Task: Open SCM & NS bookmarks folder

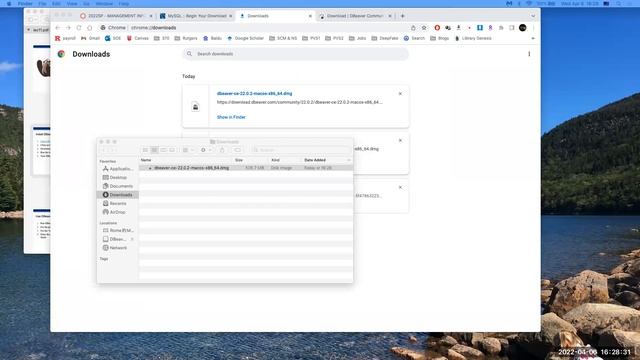Action: (283, 38)
